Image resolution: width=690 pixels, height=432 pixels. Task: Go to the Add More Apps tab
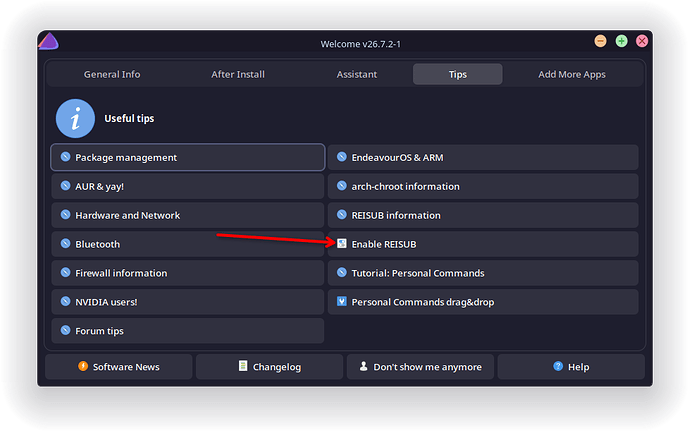point(572,74)
